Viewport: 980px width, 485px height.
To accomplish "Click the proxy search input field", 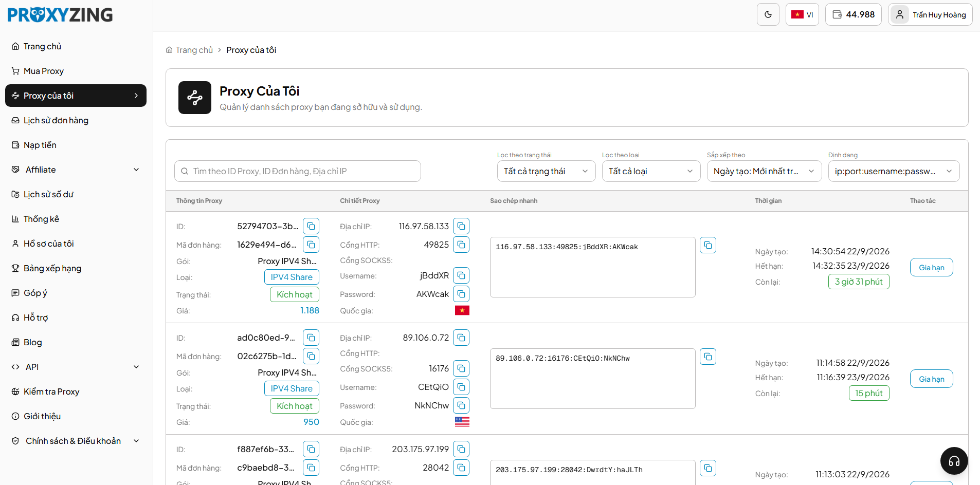I will coord(298,171).
